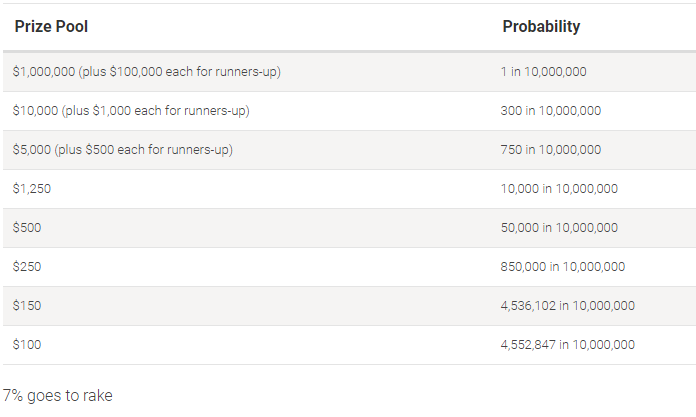This screenshot has height=417, width=696.
Task: Select the 50,000 in 10,000,000 probability
Action: (559, 228)
